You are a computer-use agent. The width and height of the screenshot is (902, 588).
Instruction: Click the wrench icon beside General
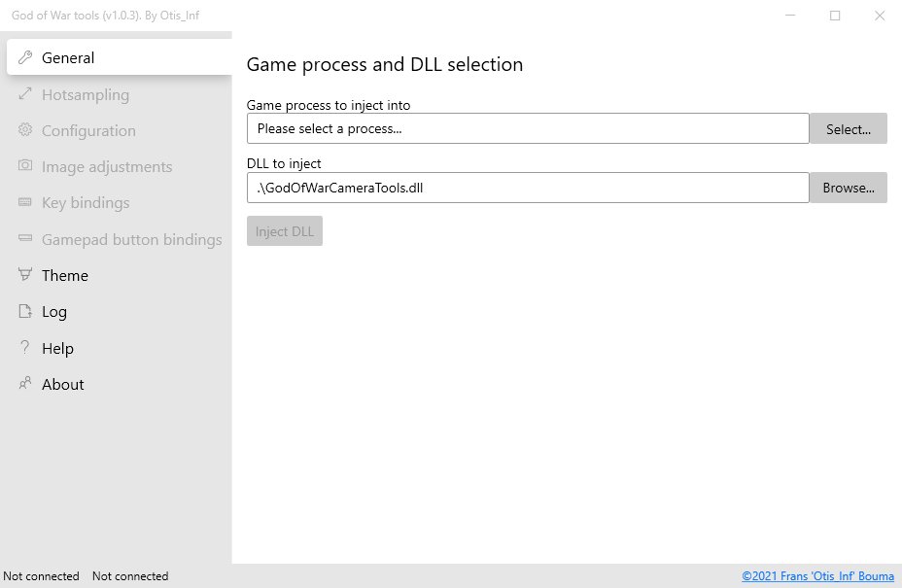coord(24,57)
